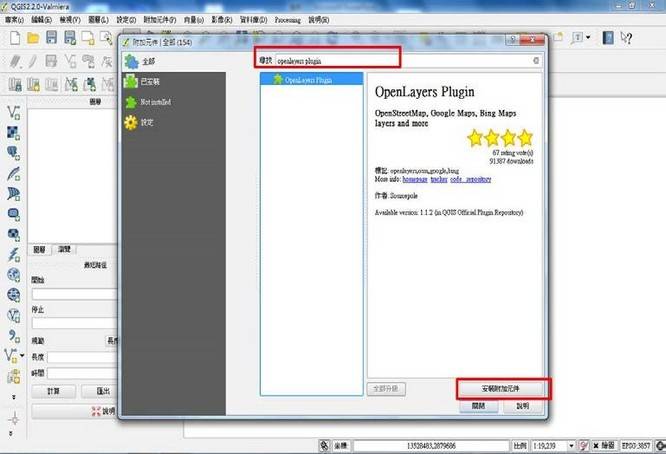Image resolution: width=666 pixels, height=454 pixels.
Task: Expand the overflow chevron below the GPS icon
Action: [11, 434]
